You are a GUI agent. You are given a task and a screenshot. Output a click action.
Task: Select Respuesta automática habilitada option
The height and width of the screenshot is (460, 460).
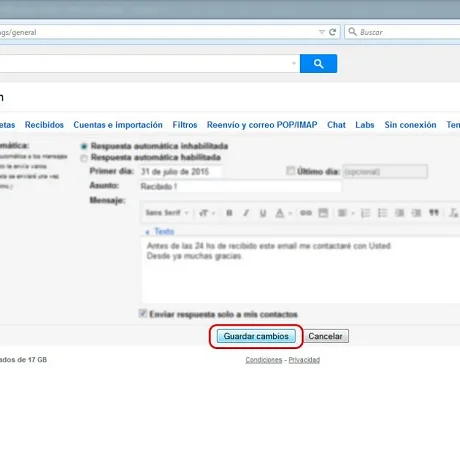click(84, 158)
